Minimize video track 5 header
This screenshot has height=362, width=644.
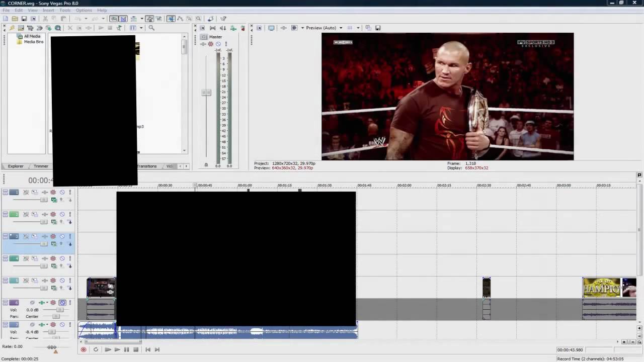click(5, 279)
